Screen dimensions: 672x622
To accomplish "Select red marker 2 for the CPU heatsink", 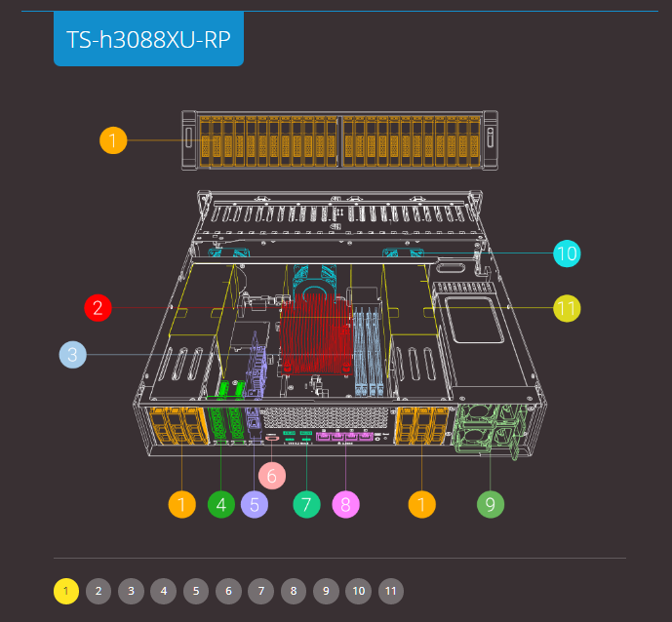I will 98,308.
